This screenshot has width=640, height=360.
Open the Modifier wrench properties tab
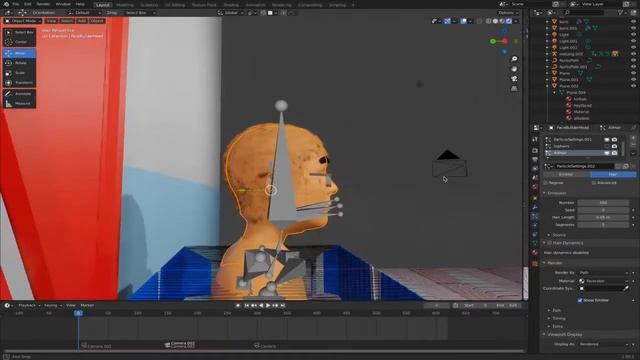tap(535, 207)
